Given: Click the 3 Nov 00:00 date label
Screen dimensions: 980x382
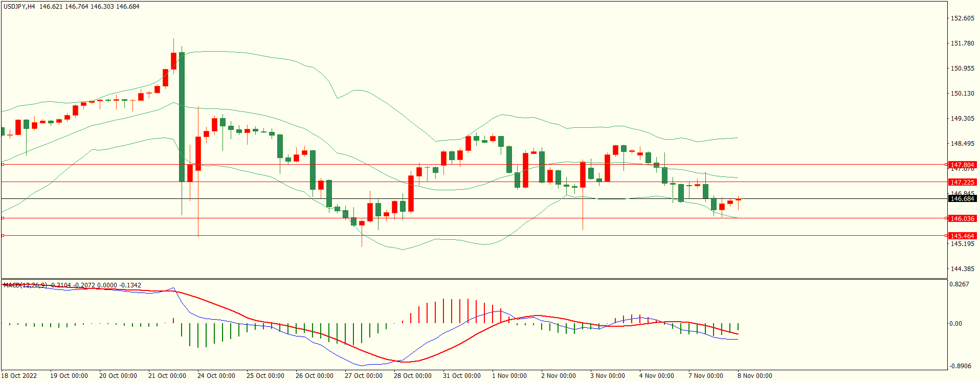Looking at the screenshot, I should coord(607,376).
